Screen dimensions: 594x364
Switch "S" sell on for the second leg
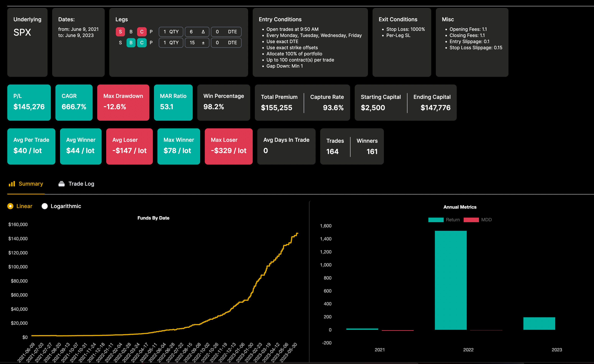pyautogui.click(x=120, y=43)
